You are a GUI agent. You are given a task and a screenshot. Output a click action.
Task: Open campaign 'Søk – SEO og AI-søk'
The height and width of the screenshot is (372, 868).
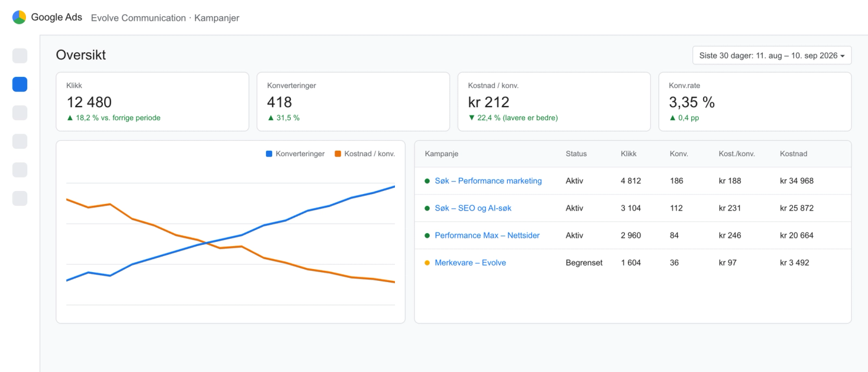coord(473,208)
